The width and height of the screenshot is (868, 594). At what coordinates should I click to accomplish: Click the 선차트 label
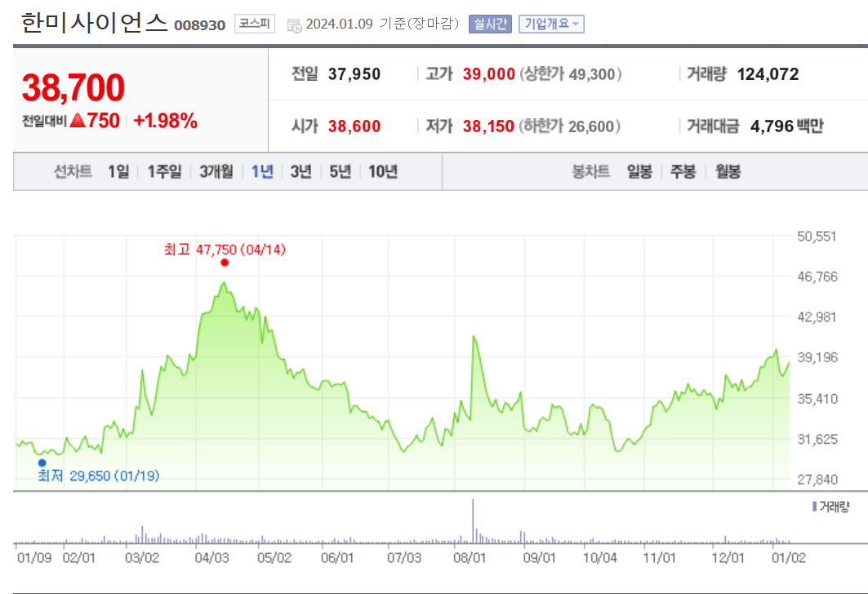coord(73,171)
